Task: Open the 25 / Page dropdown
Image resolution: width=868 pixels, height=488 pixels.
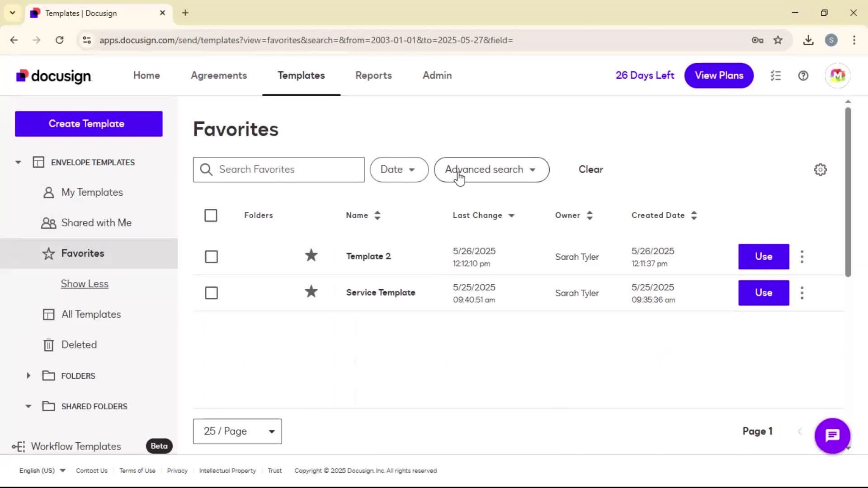Action: [x=237, y=431]
